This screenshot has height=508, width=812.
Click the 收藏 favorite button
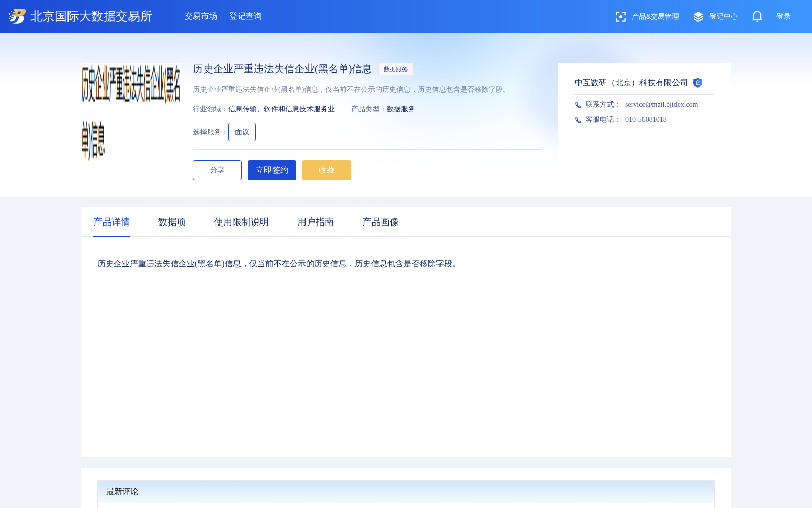pyautogui.click(x=327, y=170)
